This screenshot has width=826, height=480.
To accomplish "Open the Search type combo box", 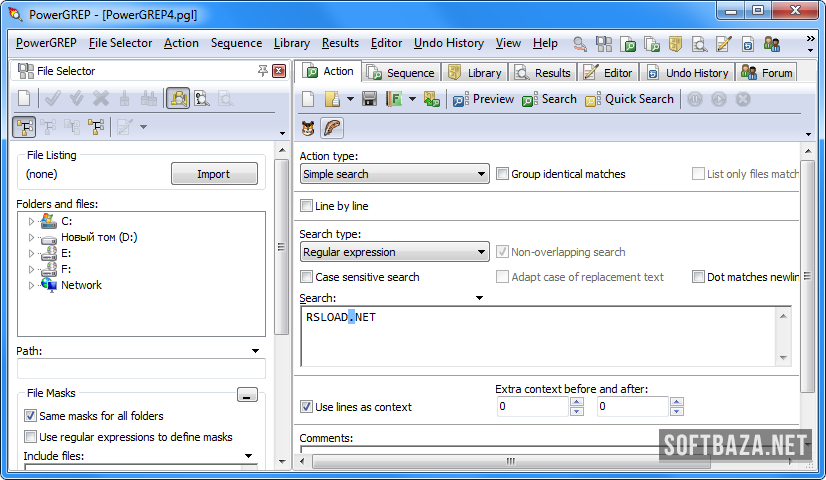I will 394,252.
